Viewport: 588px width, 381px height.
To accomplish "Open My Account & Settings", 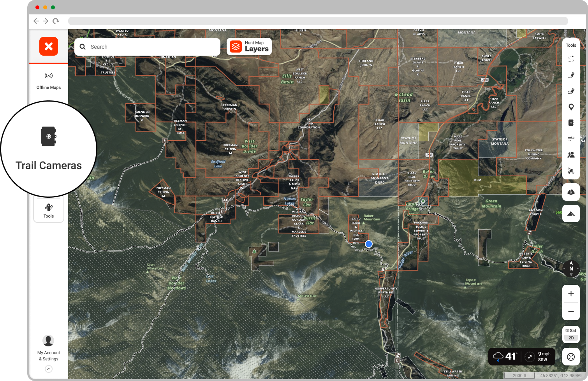I will 49,348.
